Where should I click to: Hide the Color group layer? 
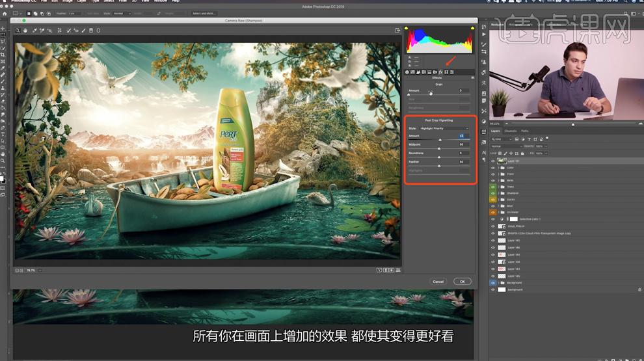[x=493, y=168]
